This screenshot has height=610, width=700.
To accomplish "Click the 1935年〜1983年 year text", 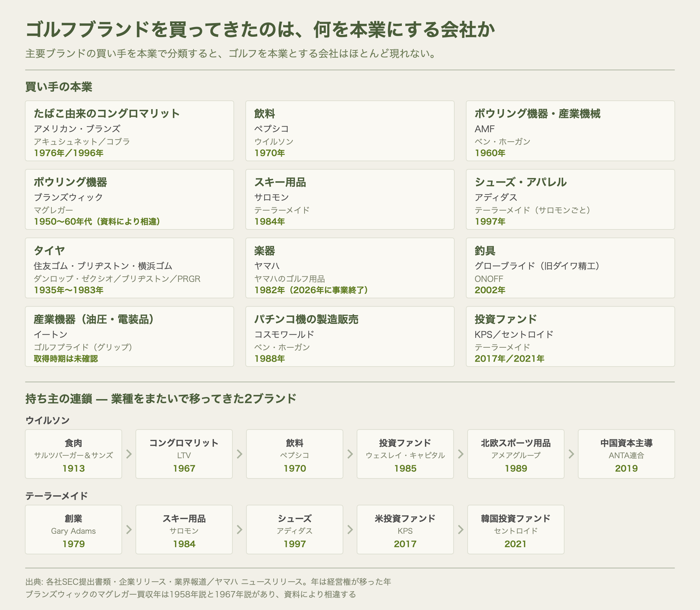I will [69, 290].
